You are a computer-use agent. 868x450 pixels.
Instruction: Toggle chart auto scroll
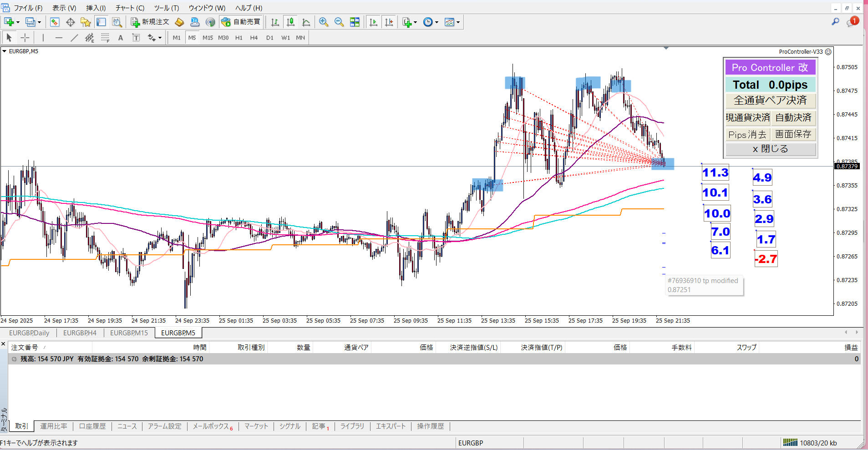tap(373, 22)
